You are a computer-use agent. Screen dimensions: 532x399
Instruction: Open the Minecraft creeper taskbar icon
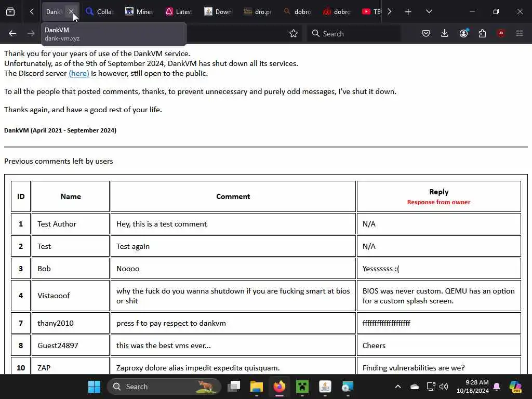[x=302, y=387]
